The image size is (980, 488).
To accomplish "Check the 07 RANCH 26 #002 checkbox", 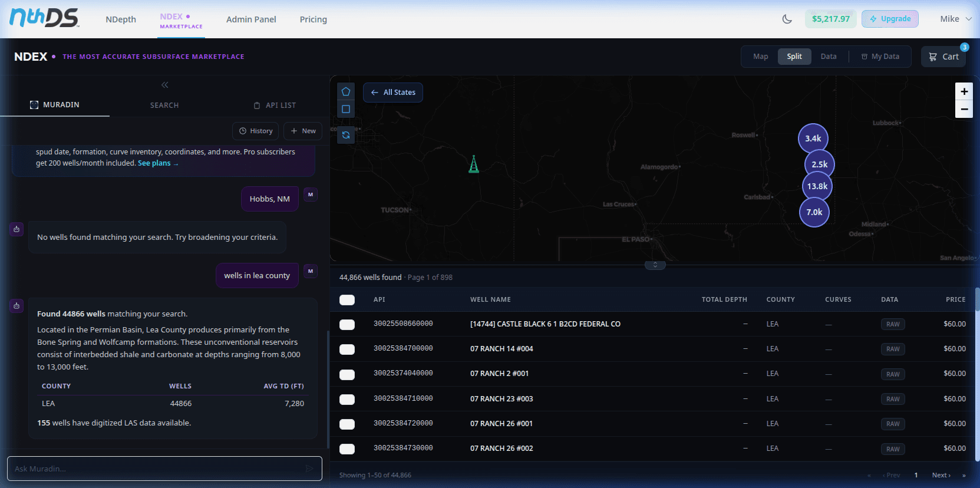I will click(347, 449).
